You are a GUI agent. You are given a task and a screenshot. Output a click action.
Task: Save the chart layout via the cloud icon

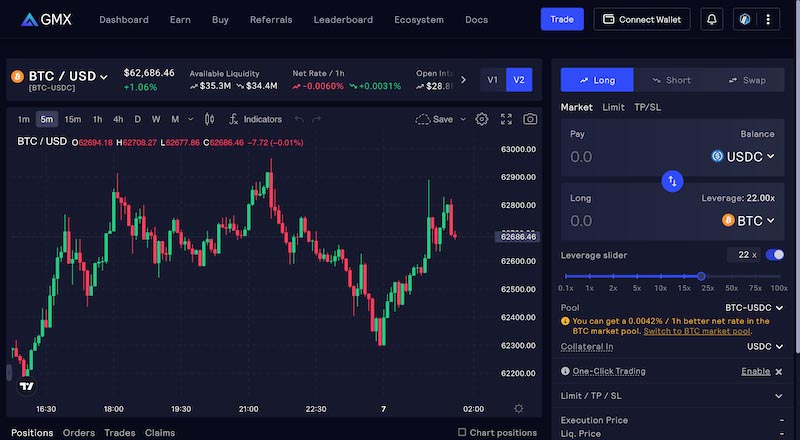[x=434, y=119]
